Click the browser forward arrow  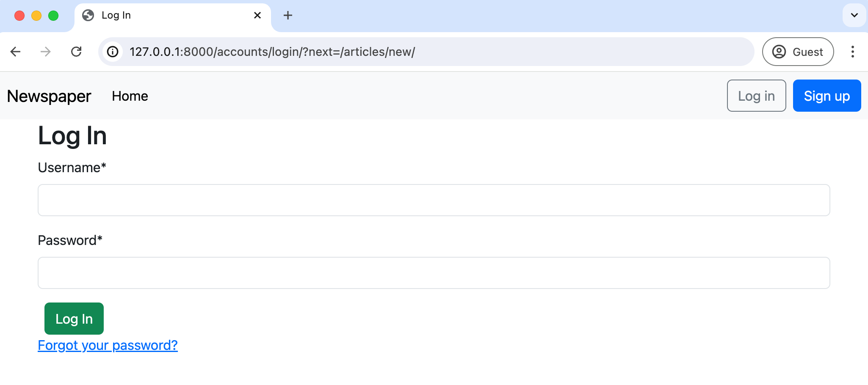[45, 52]
